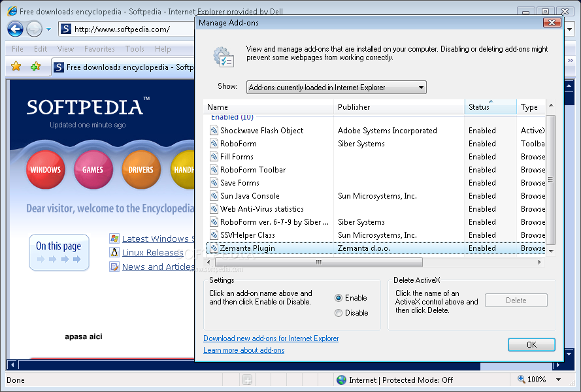Select the Shockwave Flash Object add-on icon

point(214,130)
